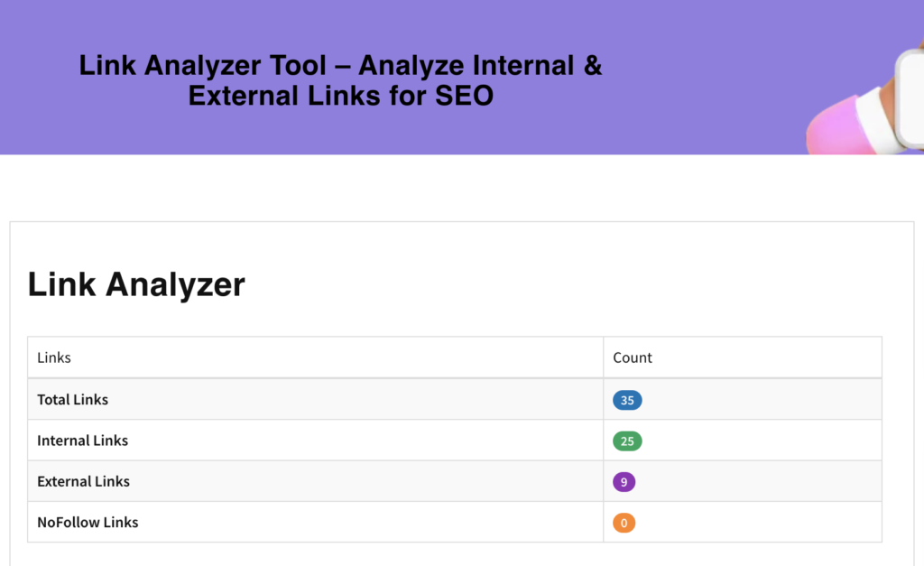The image size is (924, 566).
Task: Select the "Links" column header
Action: [x=53, y=357]
